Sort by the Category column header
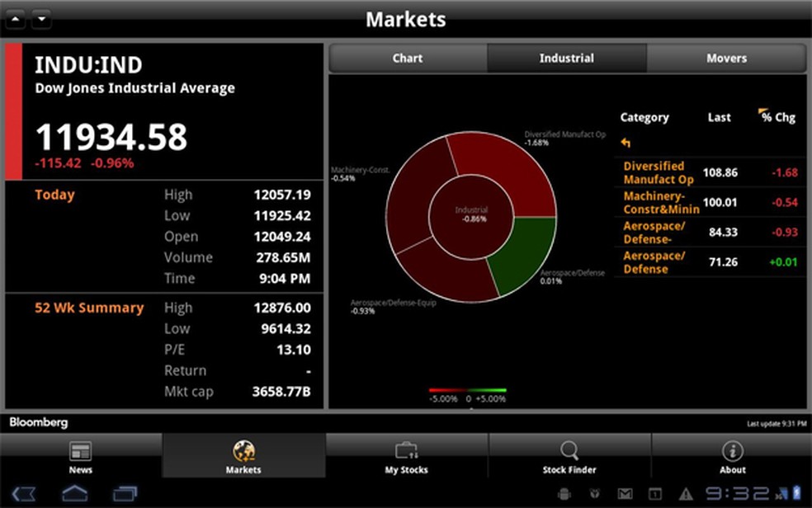Image resolution: width=812 pixels, height=508 pixels. tap(644, 117)
